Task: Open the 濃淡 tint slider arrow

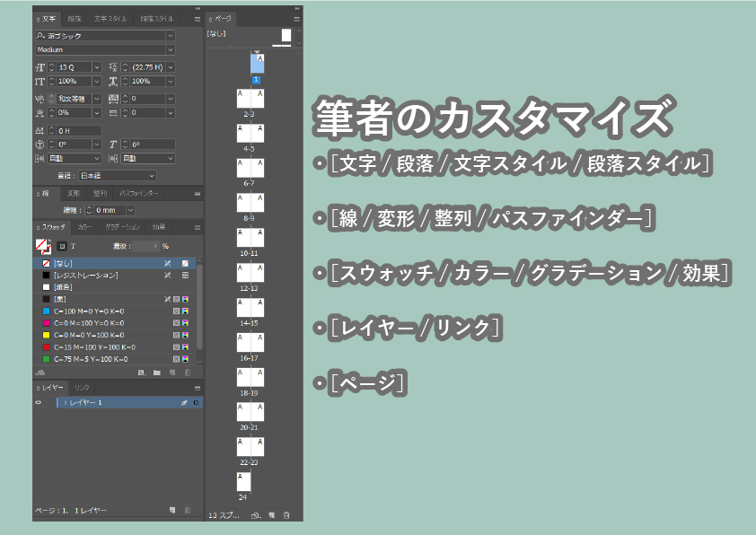Action: point(155,246)
